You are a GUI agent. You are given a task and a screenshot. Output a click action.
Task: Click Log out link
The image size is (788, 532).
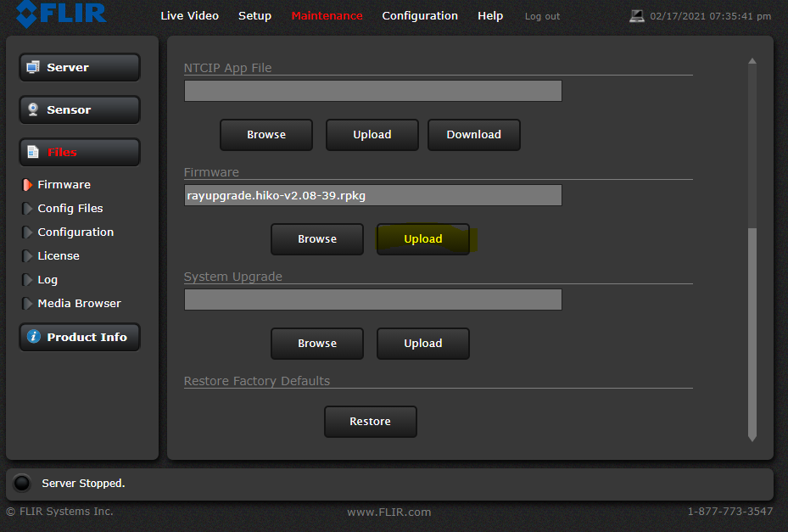(x=542, y=17)
